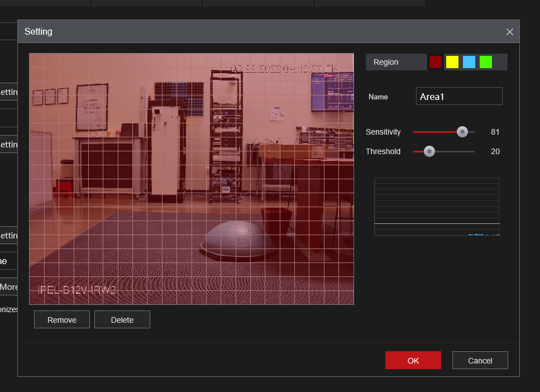Click the IPEL-B12V-IRW2 camera name overlay

point(77,290)
